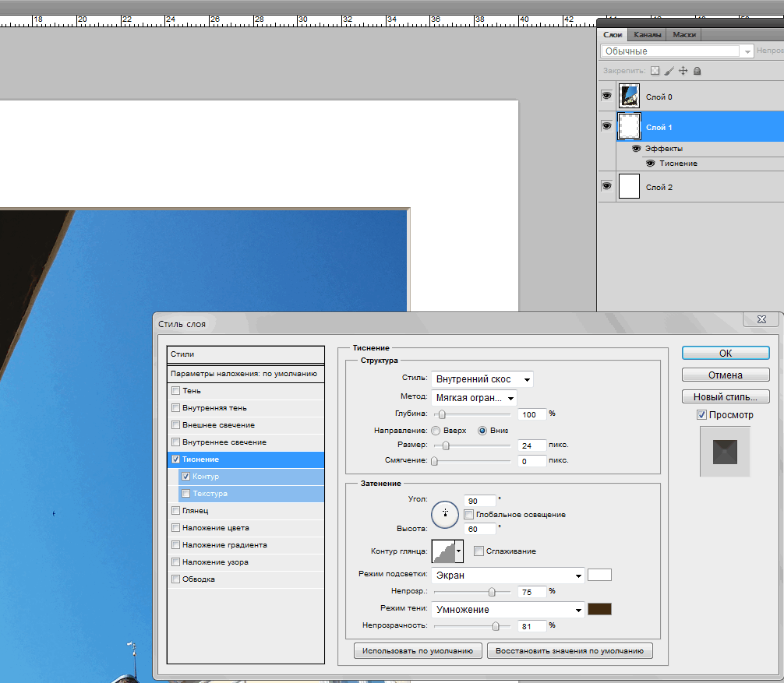Click lock image pixels brush icon

click(669, 71)
